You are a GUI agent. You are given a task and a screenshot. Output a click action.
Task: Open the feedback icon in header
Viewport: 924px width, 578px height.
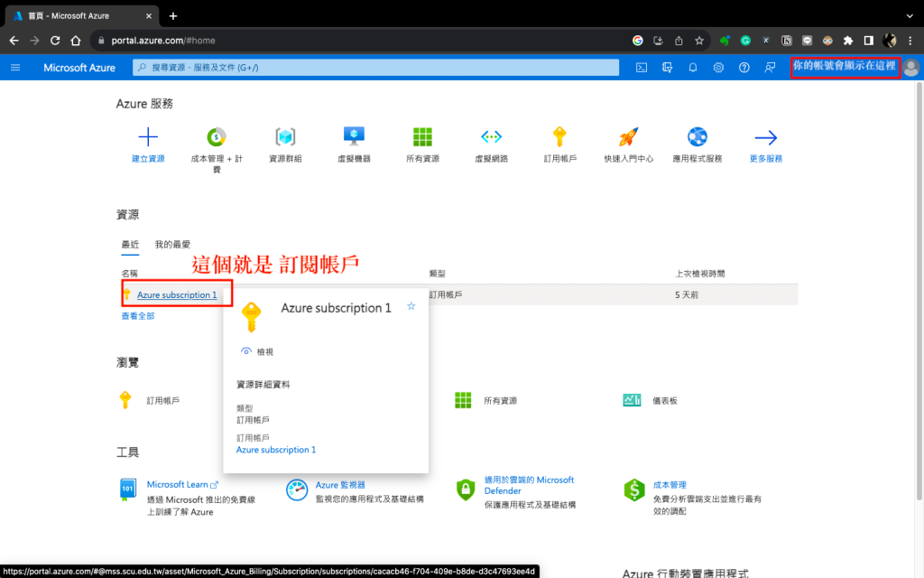pyautogui.click(x=770, y=68)
